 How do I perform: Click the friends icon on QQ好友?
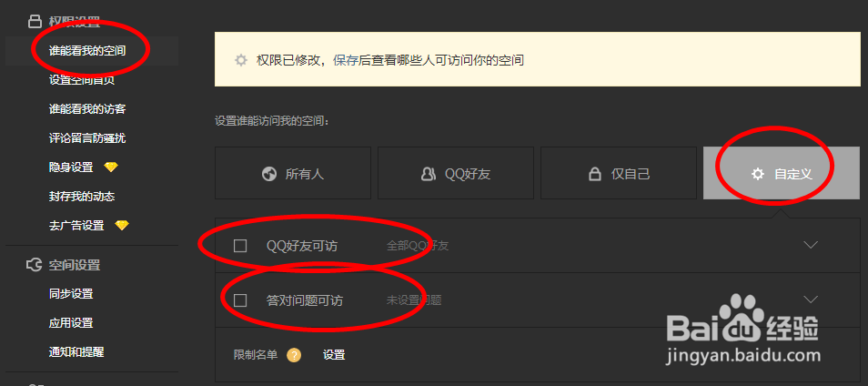(429, 174)
